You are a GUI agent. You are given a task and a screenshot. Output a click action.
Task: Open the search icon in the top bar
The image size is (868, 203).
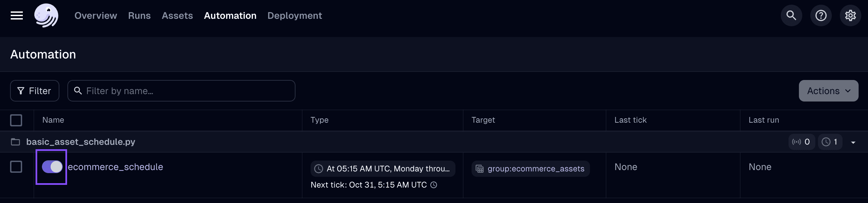coord(791,15)
